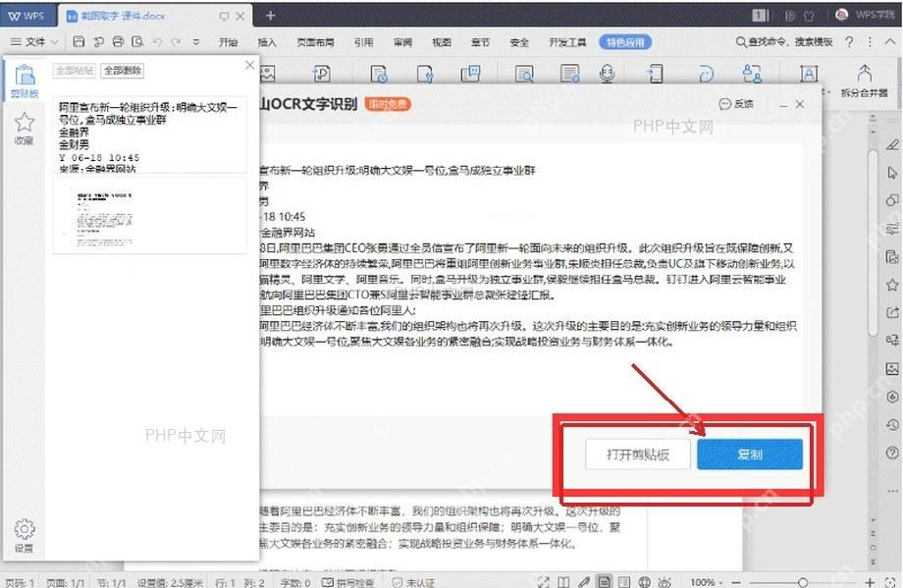Click the output-to-PDF ribbon icon
Viewport: 903px width, 588px height.
coord(321,74)
